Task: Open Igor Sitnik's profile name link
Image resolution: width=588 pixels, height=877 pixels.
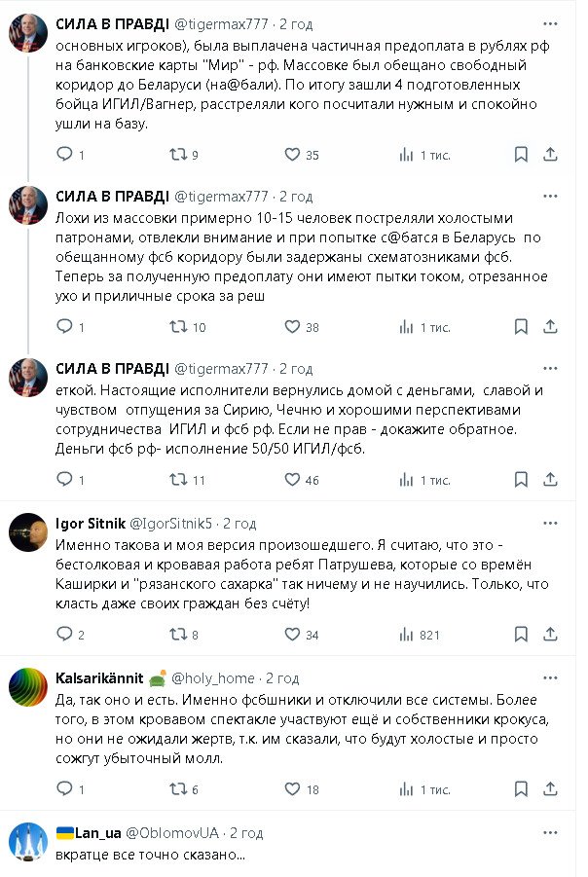Action: tap(90, 524)
